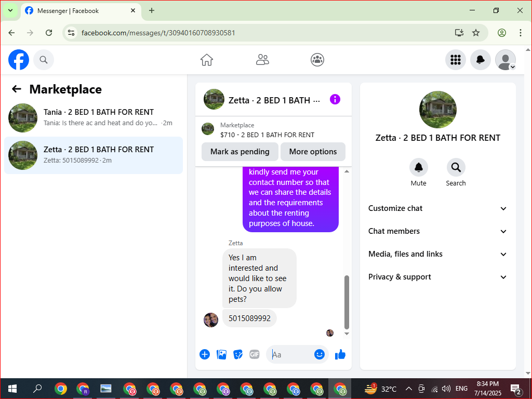Open the weather widget showing 32°C

(380, 389)
